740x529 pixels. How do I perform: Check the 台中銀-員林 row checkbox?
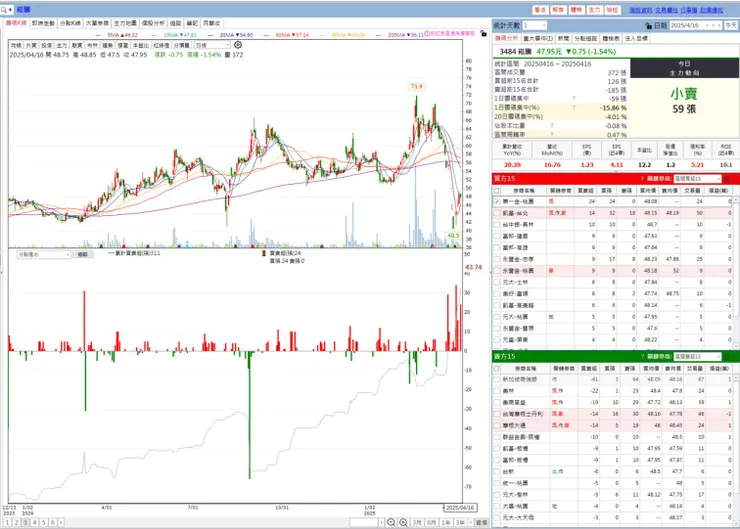pyautogui.click(x=496, y=225)
